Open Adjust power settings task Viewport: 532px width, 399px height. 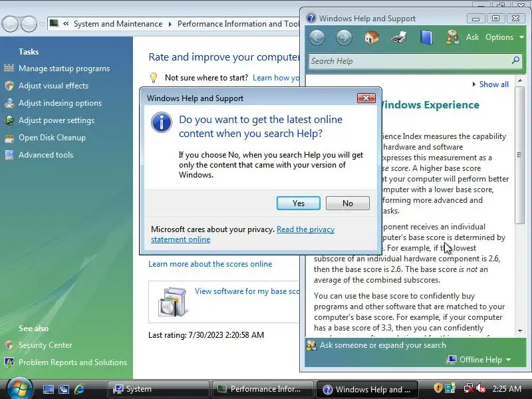pos(57,120)
